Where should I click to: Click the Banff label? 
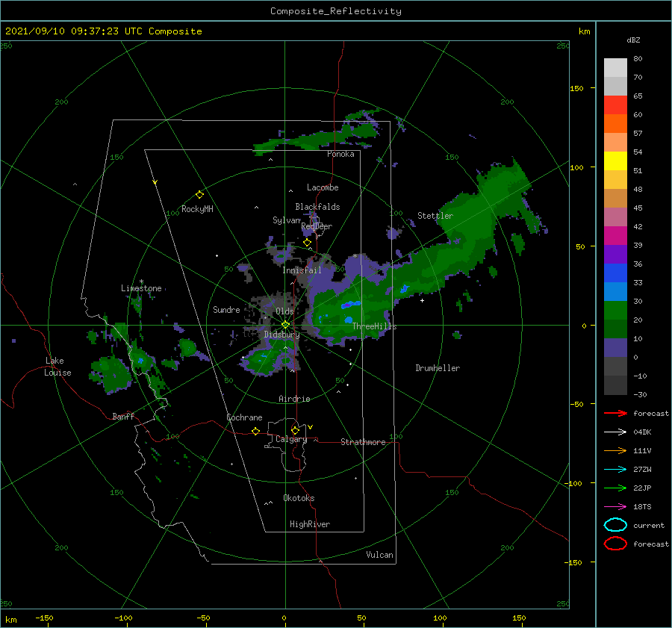(x=123, y=416)
